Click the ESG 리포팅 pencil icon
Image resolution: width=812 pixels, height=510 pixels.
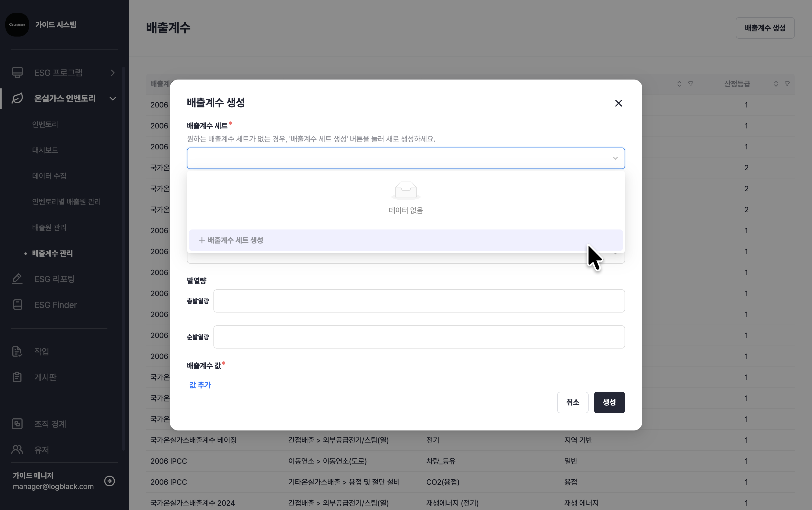[17, 279]
